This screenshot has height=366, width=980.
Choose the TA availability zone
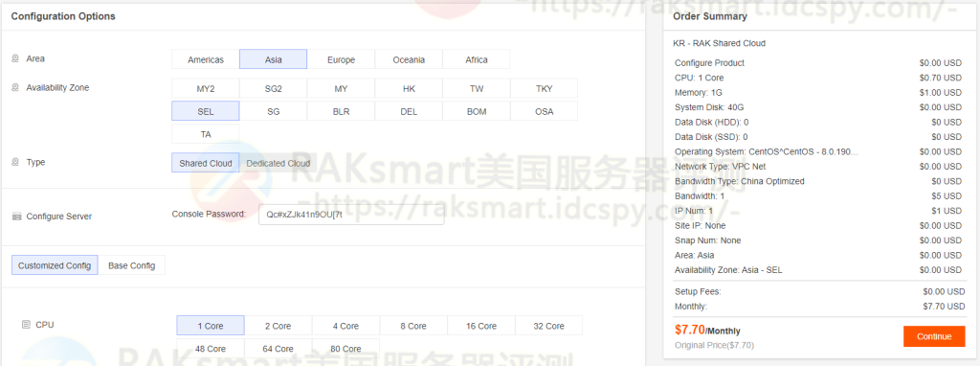tap(206, 134)
